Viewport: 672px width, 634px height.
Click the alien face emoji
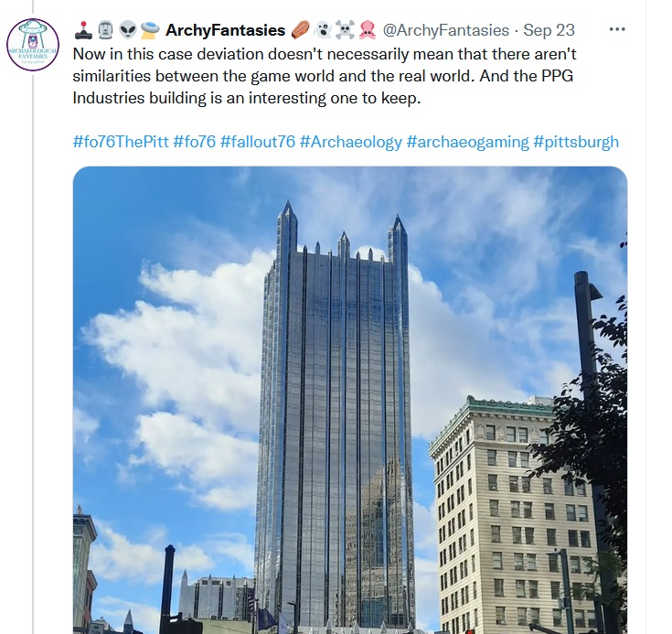[128, 29]
